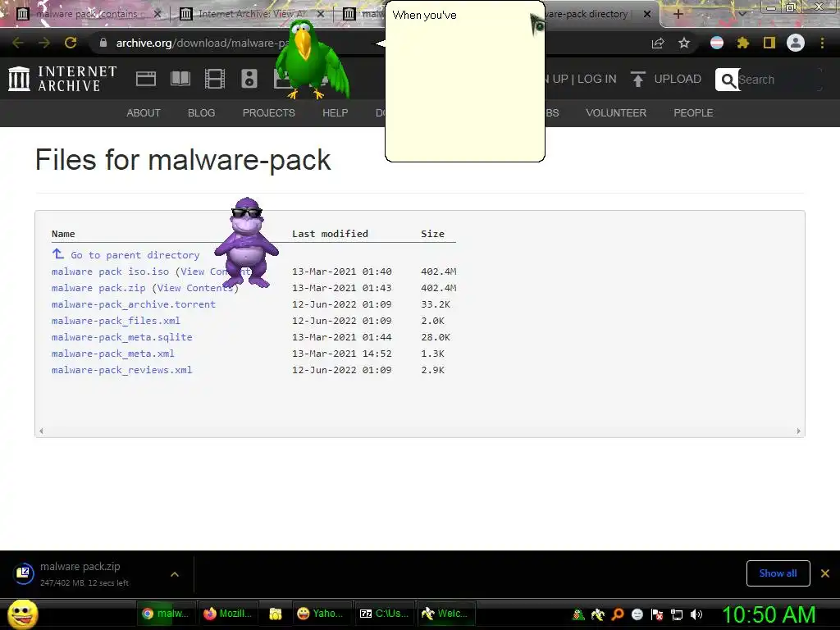
Task: Open the HELP nav item
Action: click(x=336, y=113)
